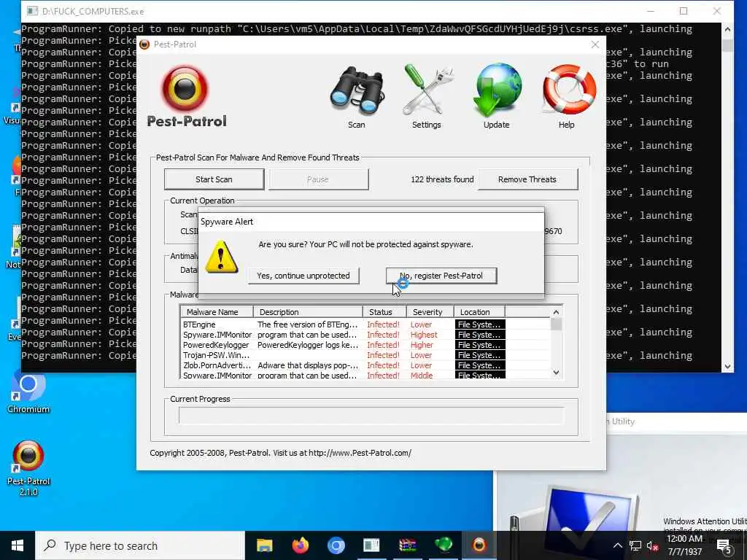Select the Trojan-PSW.Win... malware row
This screenshot has width=747, height=560.
[365, 355]
